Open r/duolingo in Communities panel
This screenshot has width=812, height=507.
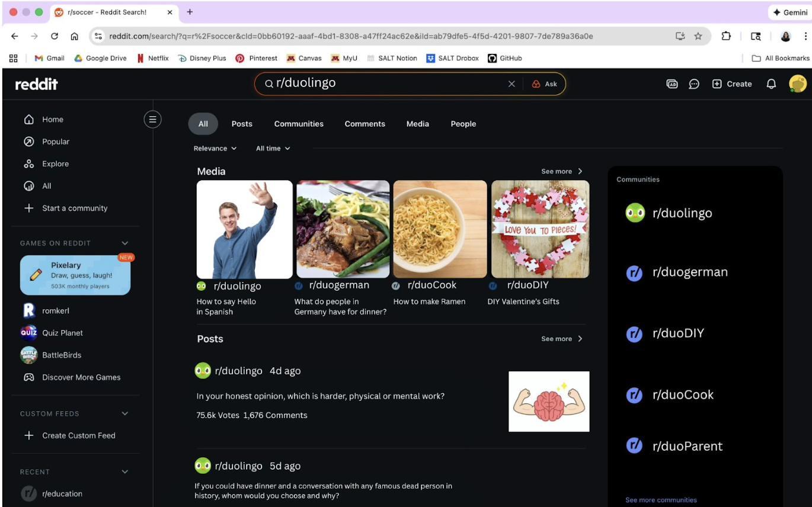tap(669, 213)
